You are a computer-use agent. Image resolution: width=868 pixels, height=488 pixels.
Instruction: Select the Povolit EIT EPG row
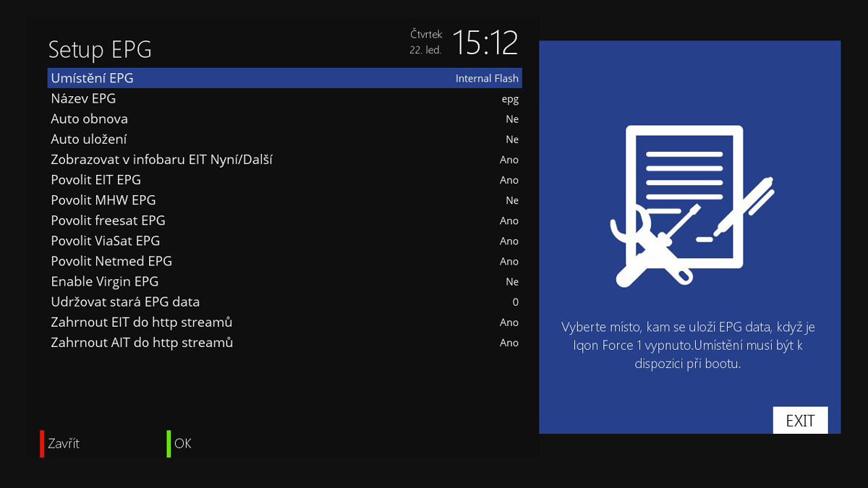click(285, 179)
